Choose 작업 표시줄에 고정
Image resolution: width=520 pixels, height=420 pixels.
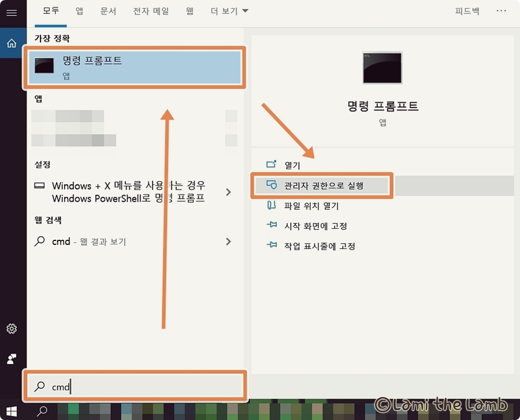(x=320, y=246)
